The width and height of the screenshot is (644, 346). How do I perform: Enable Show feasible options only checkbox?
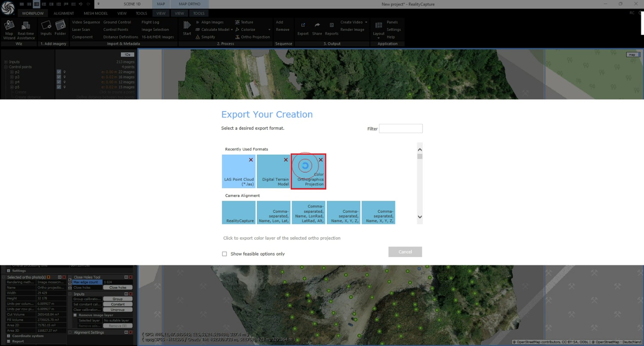225,254
